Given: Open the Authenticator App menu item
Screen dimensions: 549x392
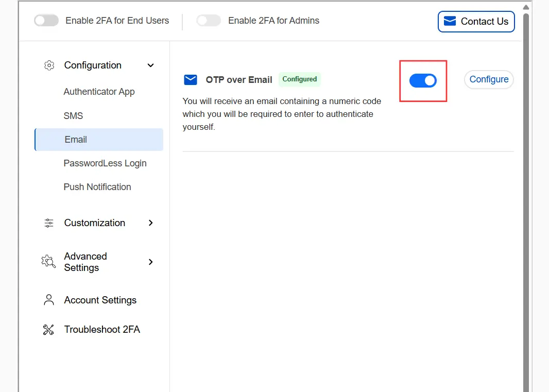Looking at the screenshot, I should point(99,92).
